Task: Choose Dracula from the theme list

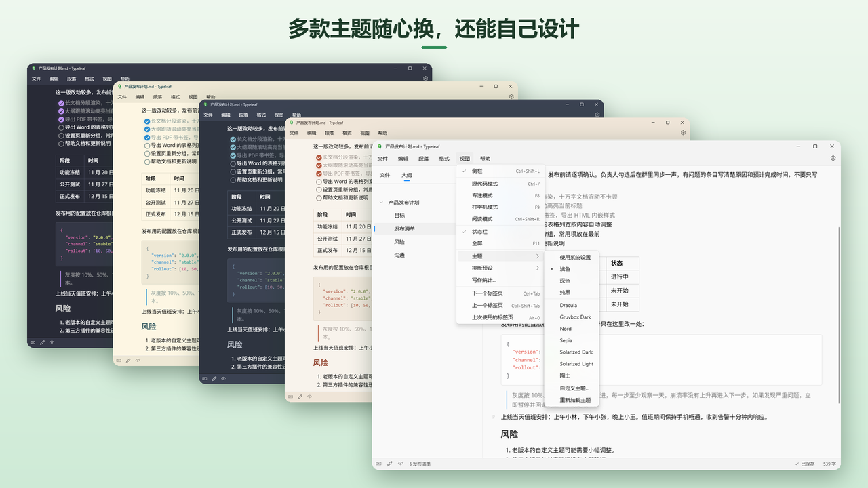Action: (x=572, y=306)
